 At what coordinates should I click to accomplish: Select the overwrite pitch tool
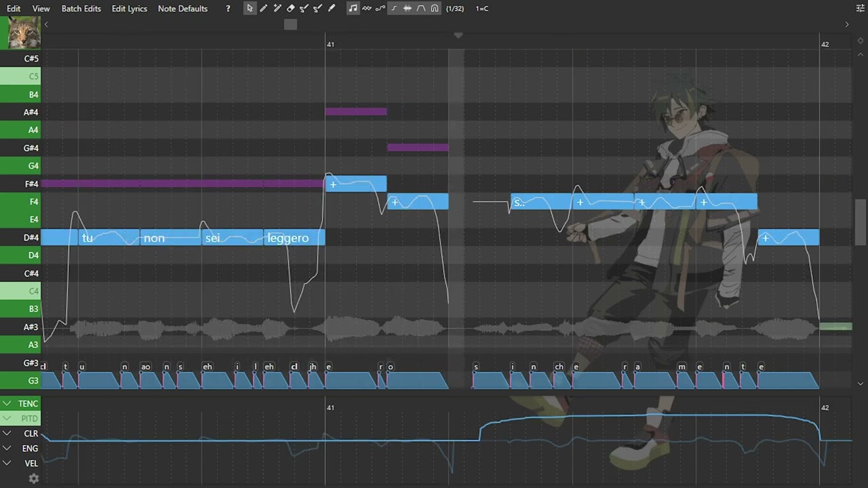click(317, 9)
